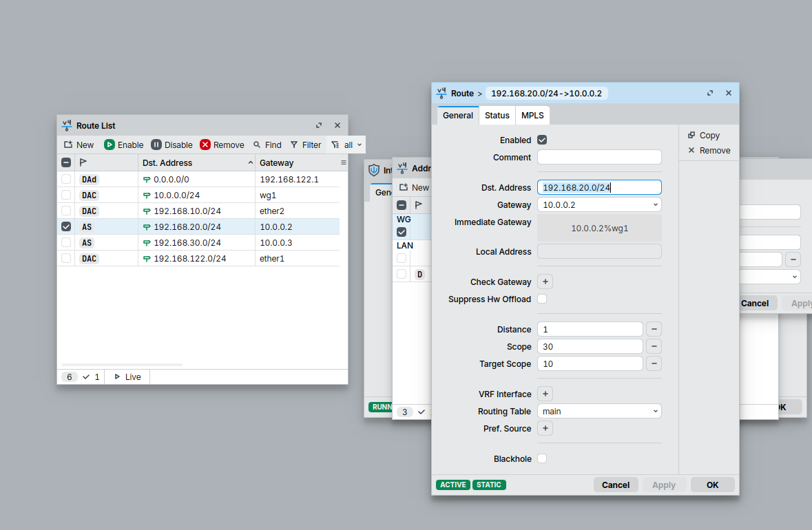Click New route icon in Route List
Screen dimensions: 812x530
coord(68,145)
